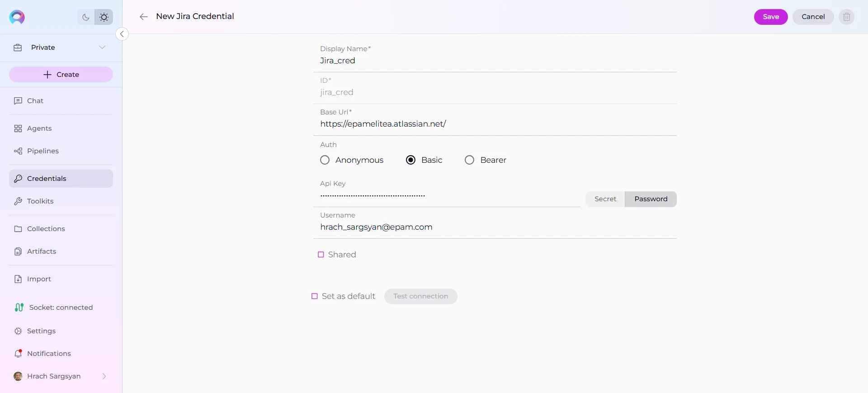
Task: Click the Create button
Action: pyautogui.click(x=61, y=75)
